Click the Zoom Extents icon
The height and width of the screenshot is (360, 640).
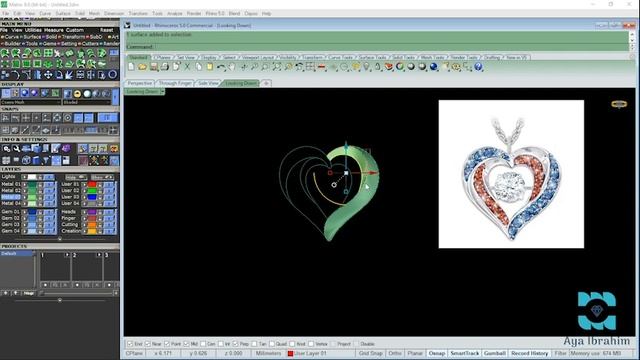tap(277, 67)
